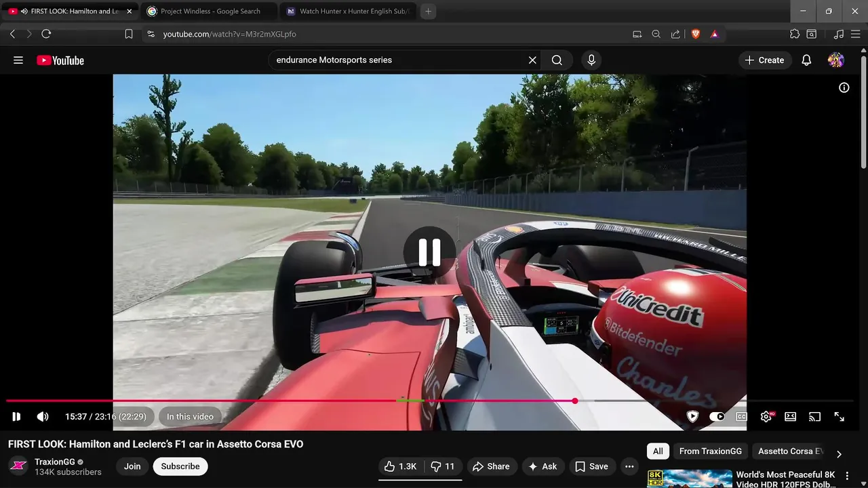868x488 pixels.
Task: Click the YouTube search input field
Action: click(x=397, y=60)
